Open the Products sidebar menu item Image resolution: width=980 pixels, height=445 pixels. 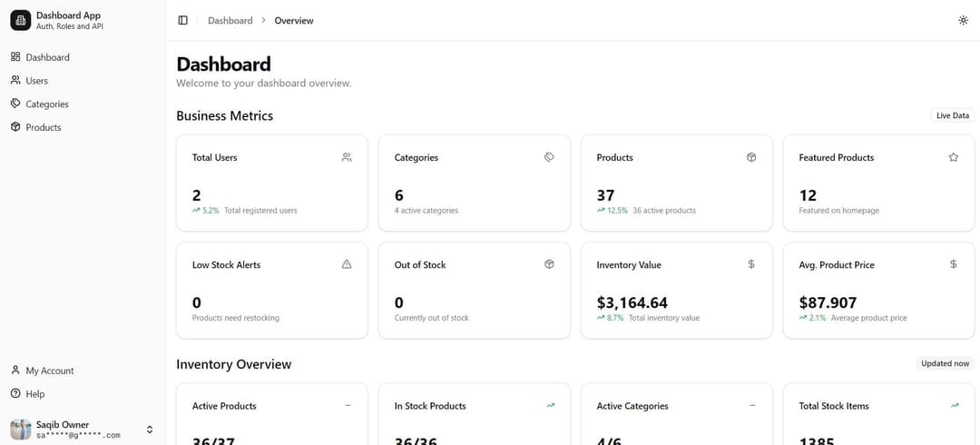(83, 127)
